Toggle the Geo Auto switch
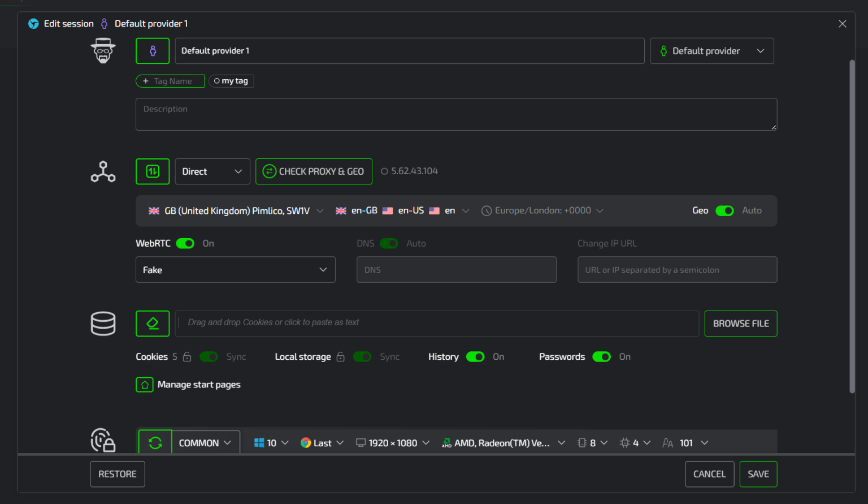The width and height of the screenshot is (868, 504). pos(724,210)
